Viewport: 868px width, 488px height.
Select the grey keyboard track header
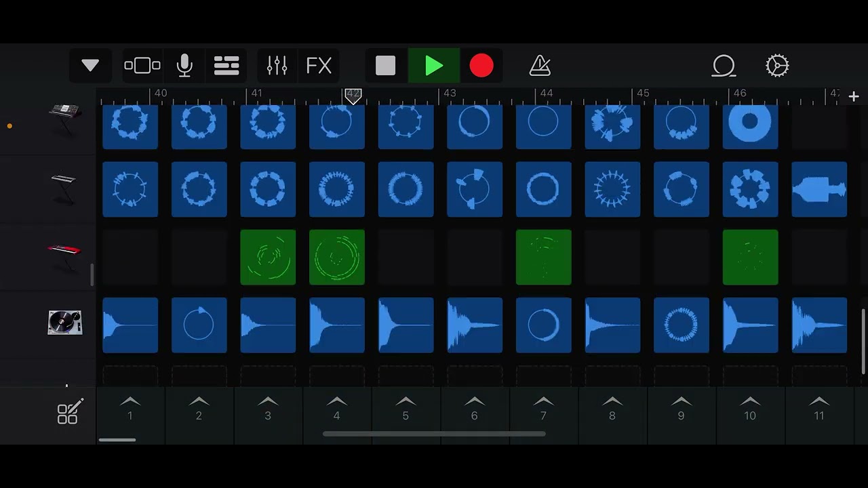coord(64,189)
